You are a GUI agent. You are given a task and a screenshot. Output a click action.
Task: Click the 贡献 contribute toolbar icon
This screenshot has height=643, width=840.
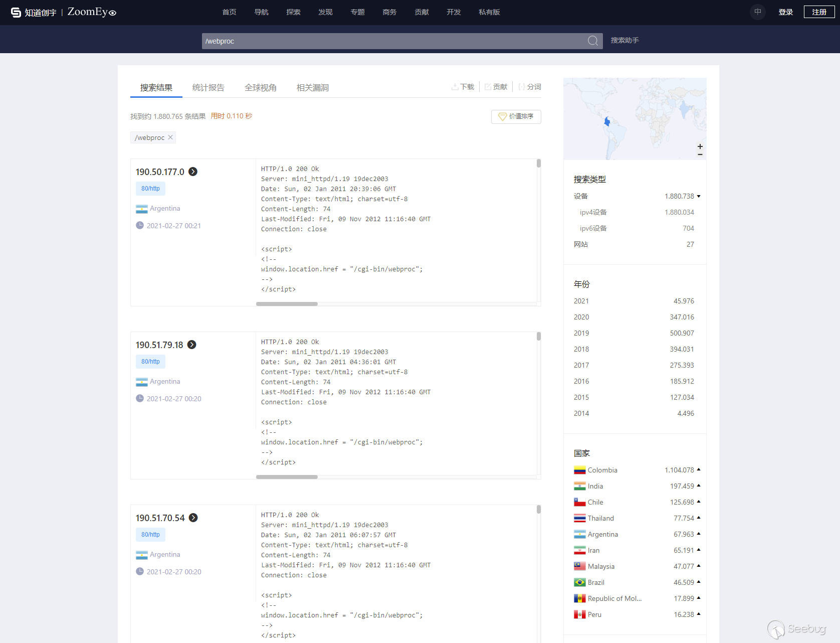[496, 87]
